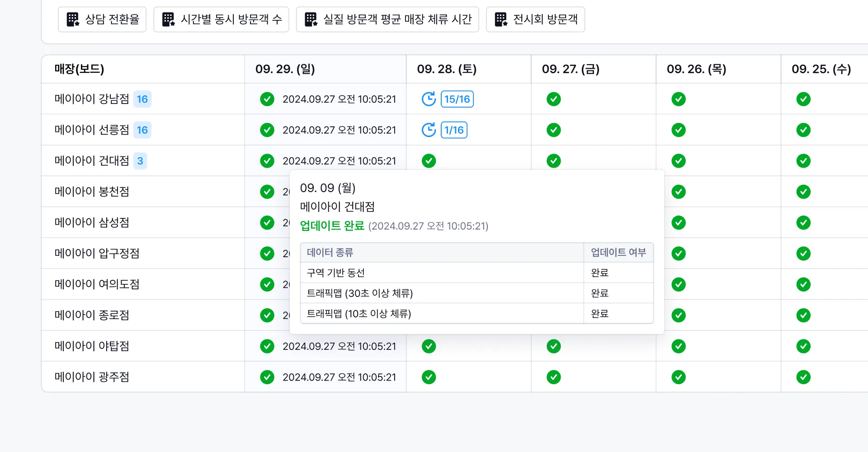Screen dimensions: 868x452
Task: Click the building icon beside 상담 전환율
Action: pos(73,19)
